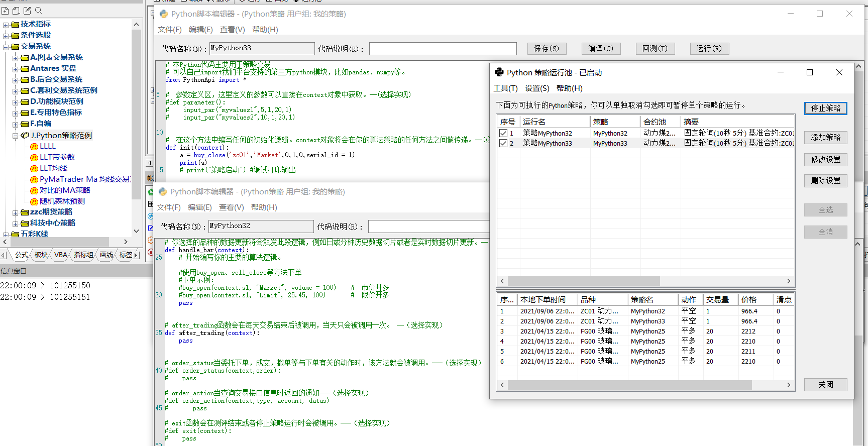The height and width of the screenshot is (446, 868).
Task: Expand the 科技中心策略 node
Action: (x=15, y=224)
